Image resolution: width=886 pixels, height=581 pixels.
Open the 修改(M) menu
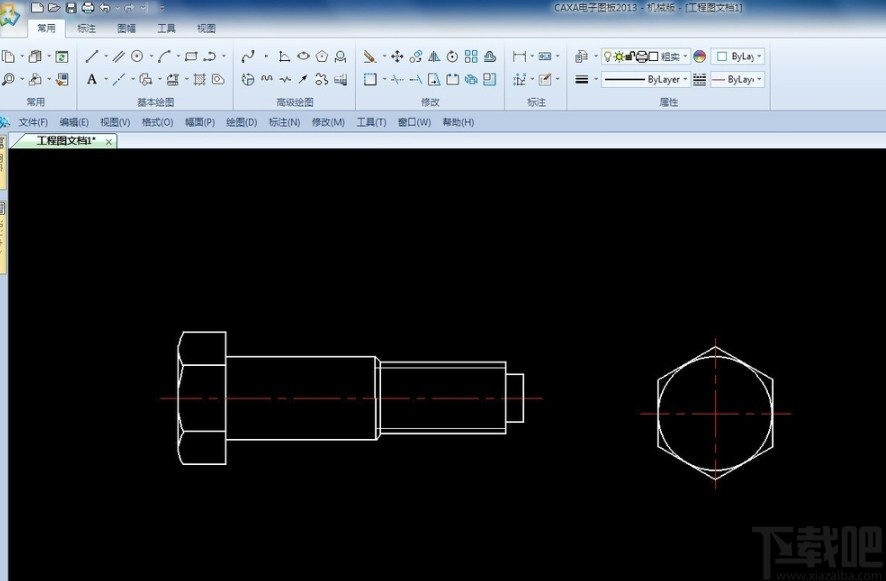(328, 122)
